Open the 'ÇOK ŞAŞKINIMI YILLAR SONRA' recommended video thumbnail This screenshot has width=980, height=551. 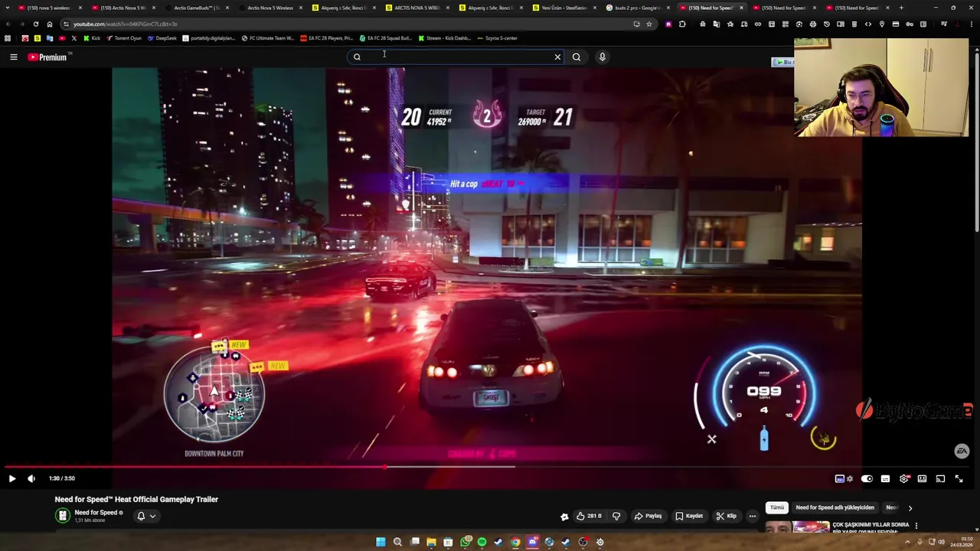pyautogui.click(x=798, y=527)
